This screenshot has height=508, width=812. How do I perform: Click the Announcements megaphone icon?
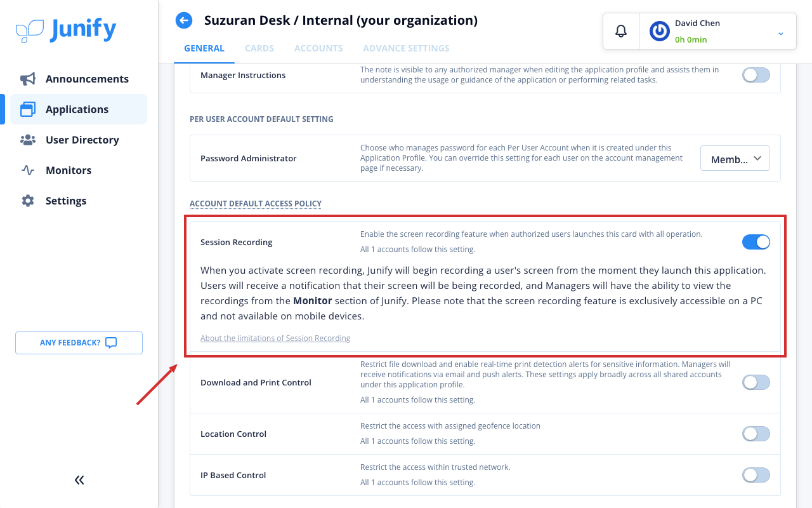(x=28, y=79)
